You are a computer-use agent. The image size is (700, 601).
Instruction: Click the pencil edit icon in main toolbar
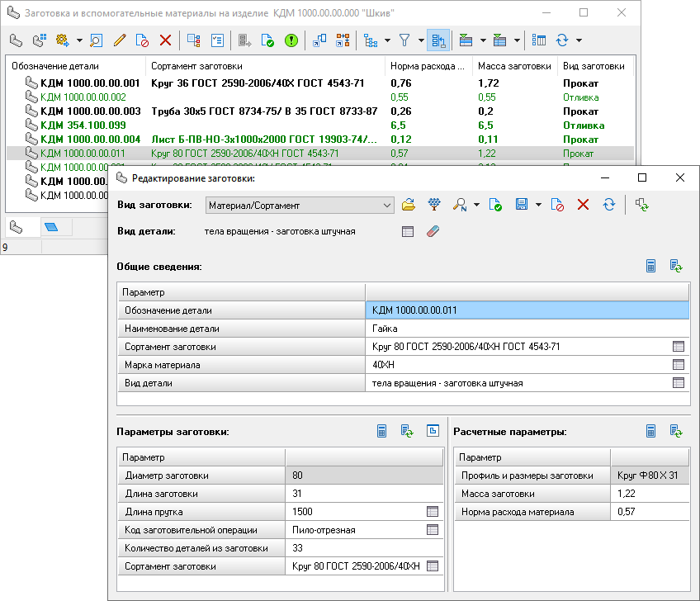pyautogui.click(x=120, y=40)
